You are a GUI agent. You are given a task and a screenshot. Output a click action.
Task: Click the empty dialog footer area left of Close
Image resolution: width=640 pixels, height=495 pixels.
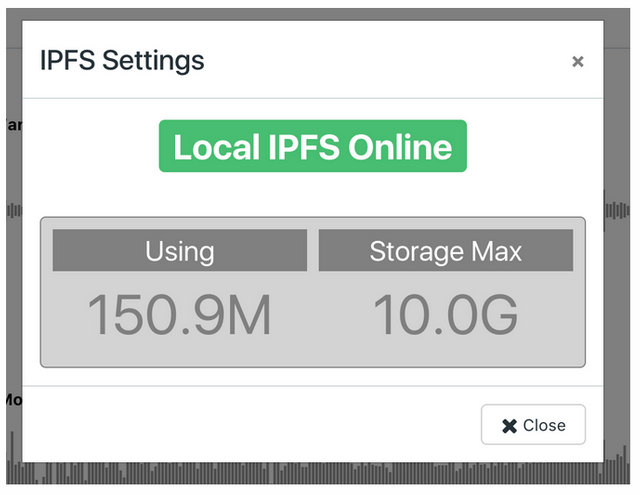[x=250, y=425]
